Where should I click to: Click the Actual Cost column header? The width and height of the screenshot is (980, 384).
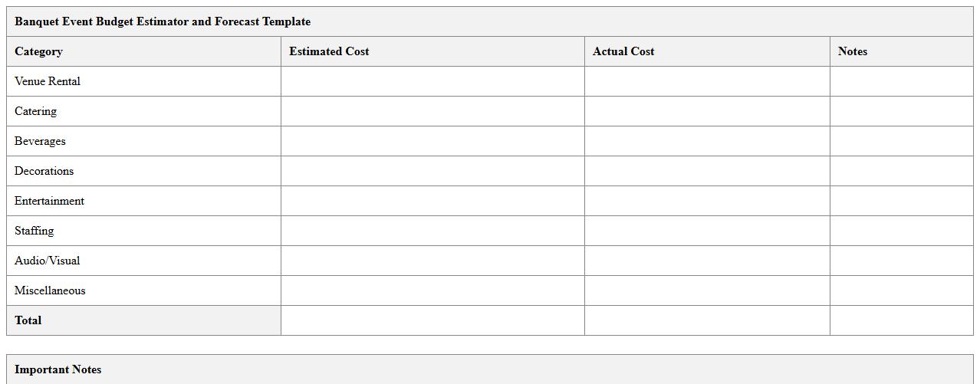623,51
